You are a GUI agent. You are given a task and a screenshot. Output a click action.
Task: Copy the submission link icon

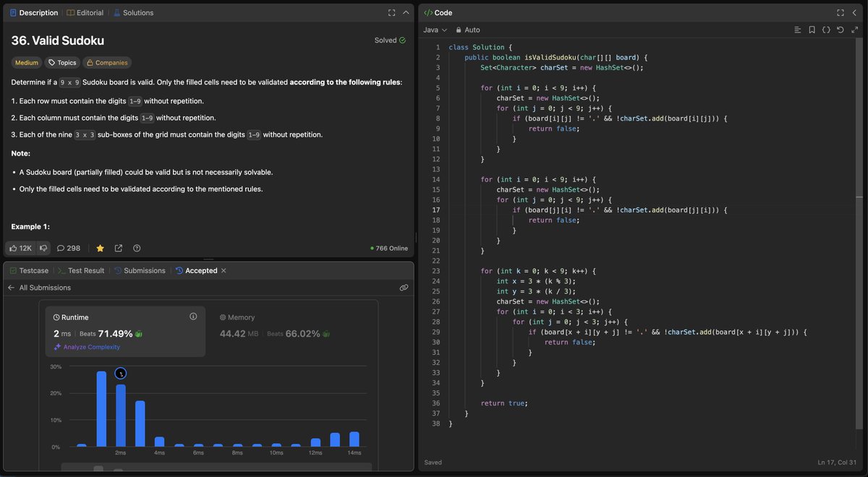click(404, 288)
